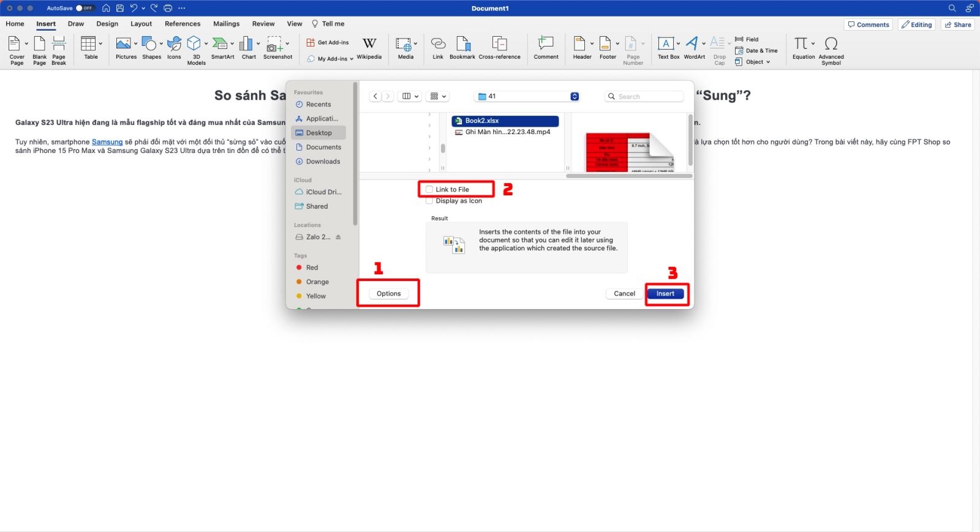Open the References tab
The image size is (980, 532).
(183, 24)
